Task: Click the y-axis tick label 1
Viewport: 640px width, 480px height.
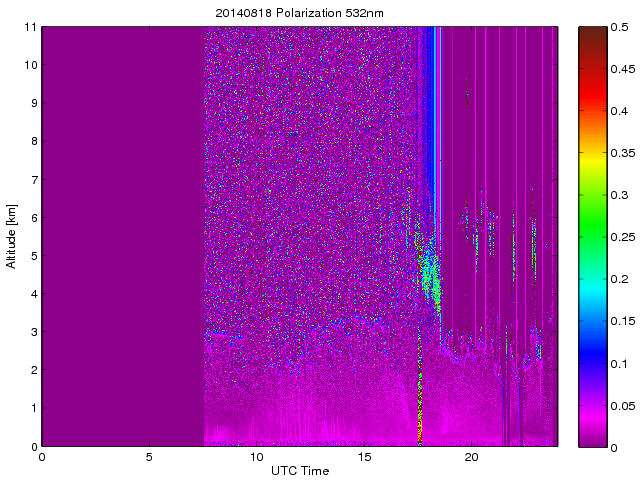Action: pyautogui.click(x=33, y=408)
